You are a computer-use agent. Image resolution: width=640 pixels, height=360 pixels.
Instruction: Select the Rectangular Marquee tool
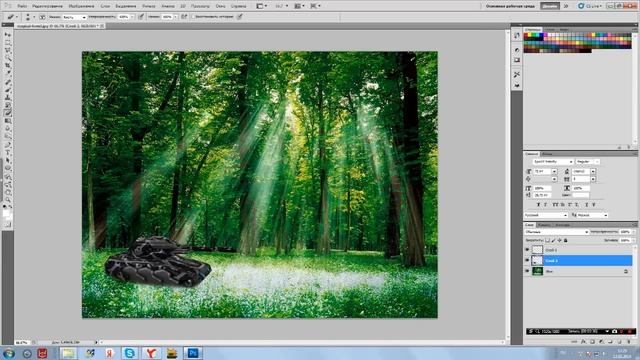8,42
